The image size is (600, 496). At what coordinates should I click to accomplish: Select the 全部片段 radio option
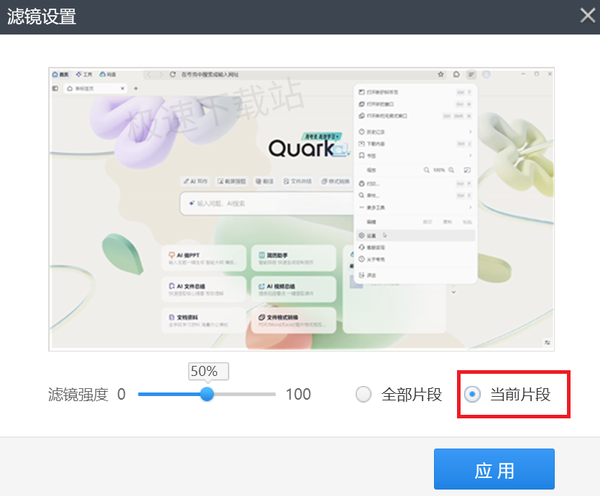tap(399, 394)
